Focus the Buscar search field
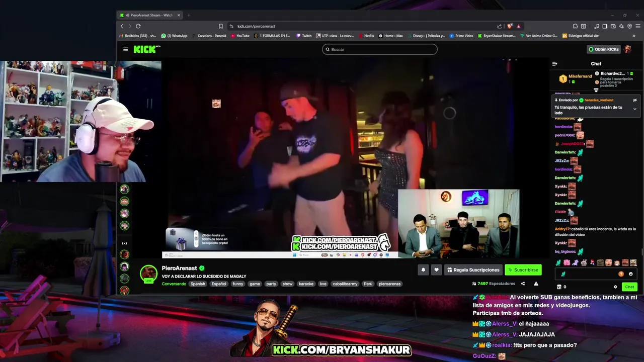 click(x=380, y=49)
